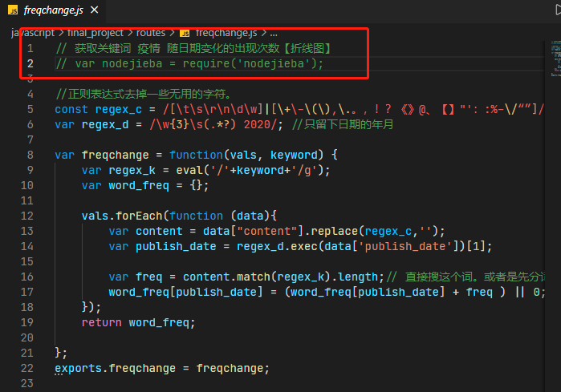Open the final_project breadcrumb segment
This screenshot has width=561, height=392.
coord(96,33)
